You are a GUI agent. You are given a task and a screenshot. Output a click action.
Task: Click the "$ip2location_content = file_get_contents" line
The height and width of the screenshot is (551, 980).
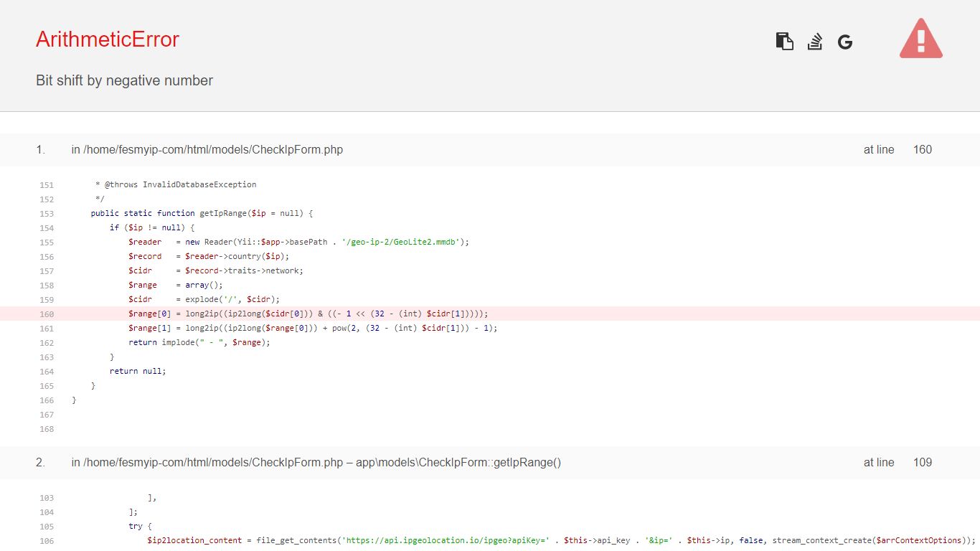click(562, 540)
